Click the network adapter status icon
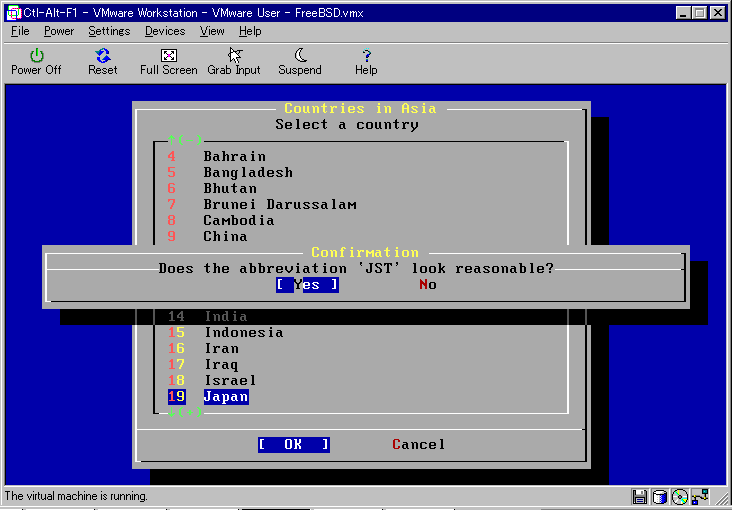This screenshot has width=732, height=510. pos(700,497)
